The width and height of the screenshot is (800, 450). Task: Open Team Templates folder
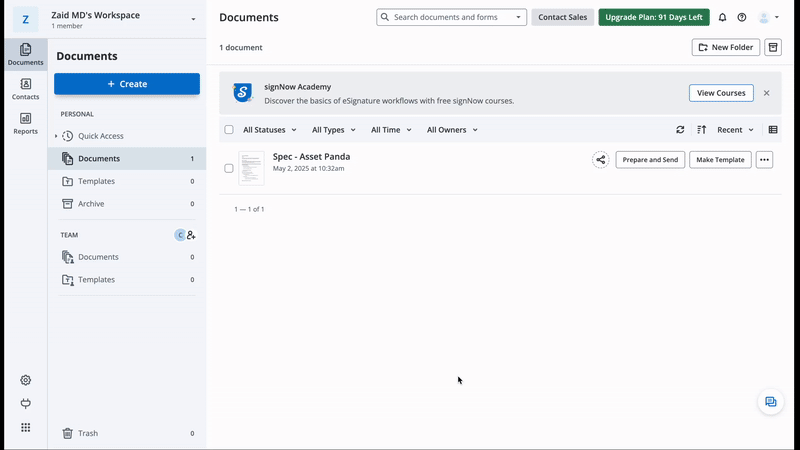pyautogui.click(x=127, y=280)
